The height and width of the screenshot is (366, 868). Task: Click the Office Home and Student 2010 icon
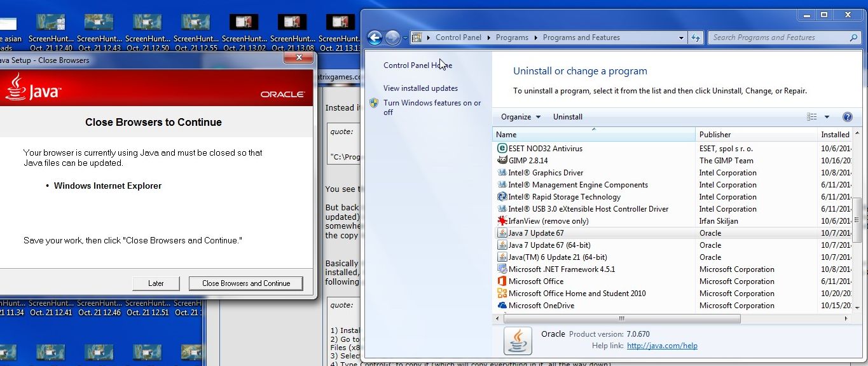tap(502, 293)
